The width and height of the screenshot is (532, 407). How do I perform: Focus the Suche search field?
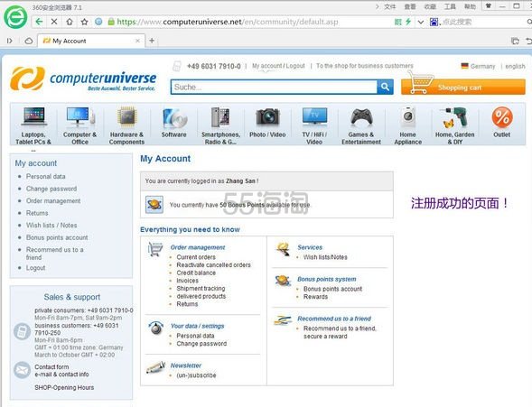[x=275, y=88]
